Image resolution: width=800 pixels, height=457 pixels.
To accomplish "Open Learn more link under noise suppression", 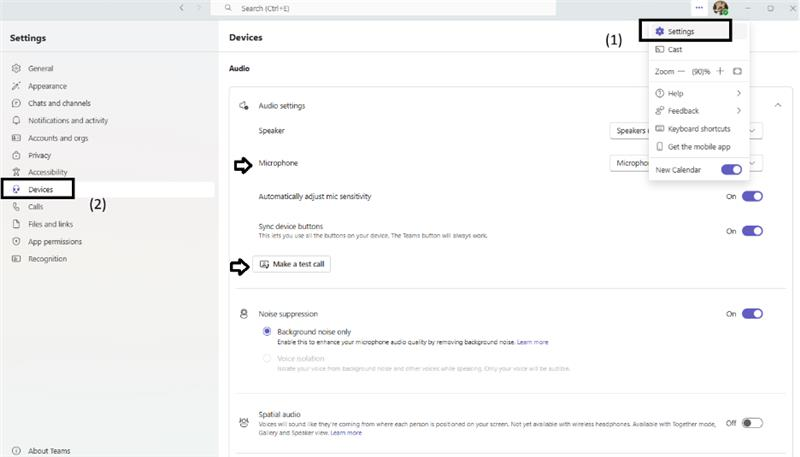I will pyautogui.click(x=532, y=342).
